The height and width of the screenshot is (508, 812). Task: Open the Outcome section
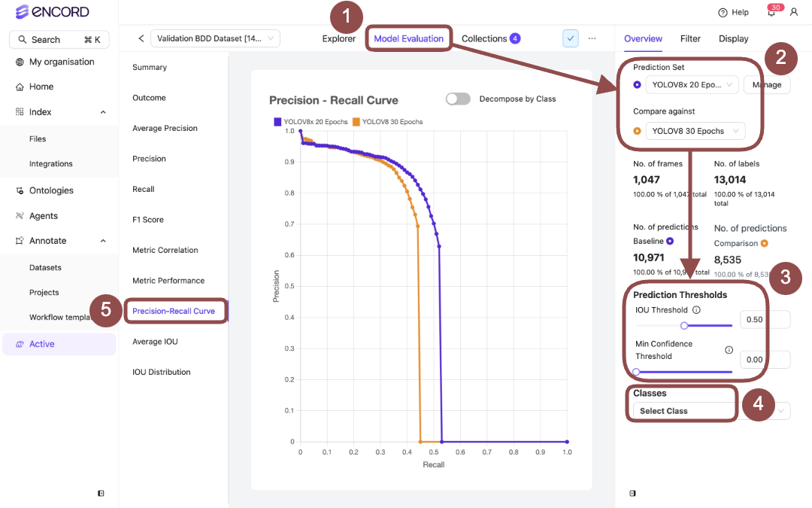click(149, 97)
